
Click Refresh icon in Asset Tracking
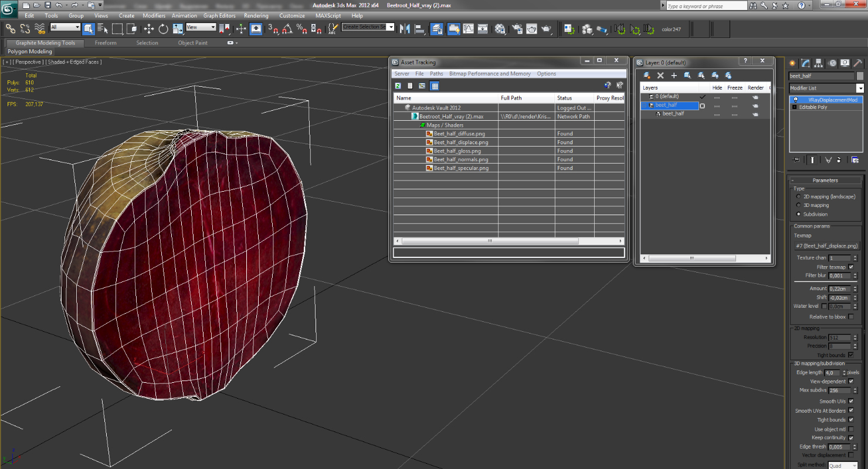point(398,86)
